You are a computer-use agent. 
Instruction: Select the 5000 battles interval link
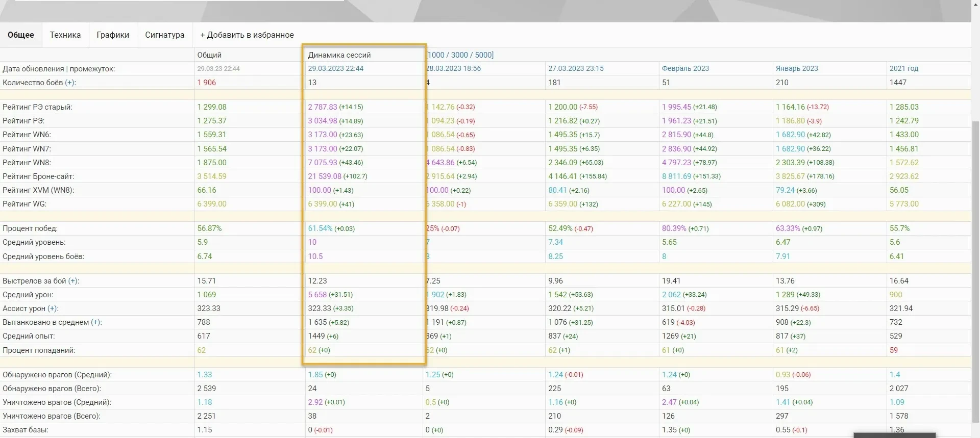(x=483, y=55)
